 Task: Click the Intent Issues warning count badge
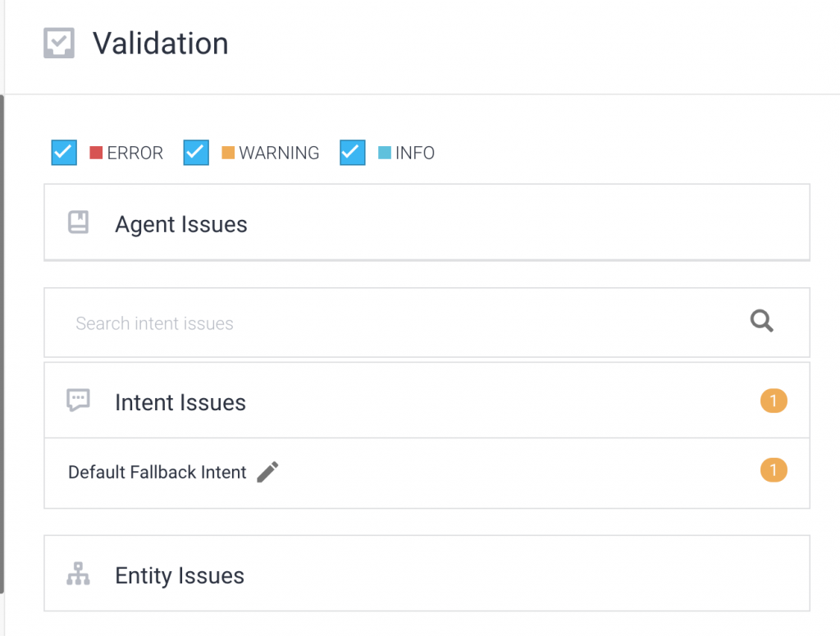point(774,401)
